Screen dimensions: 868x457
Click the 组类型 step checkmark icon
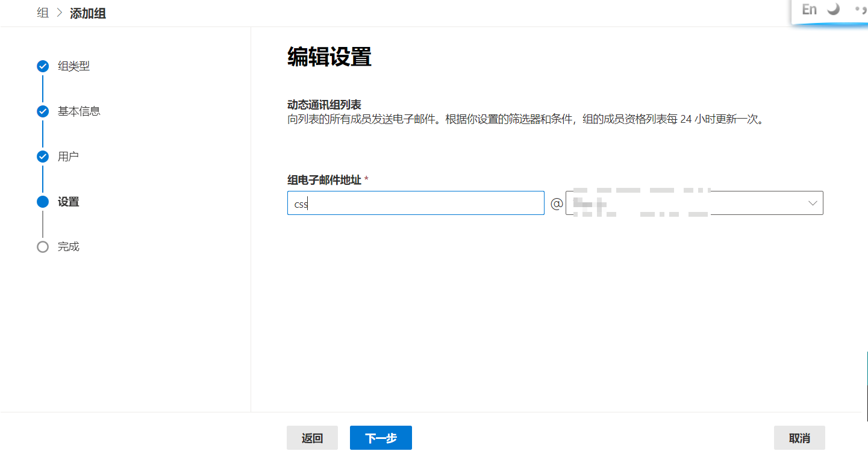point(43,66)
